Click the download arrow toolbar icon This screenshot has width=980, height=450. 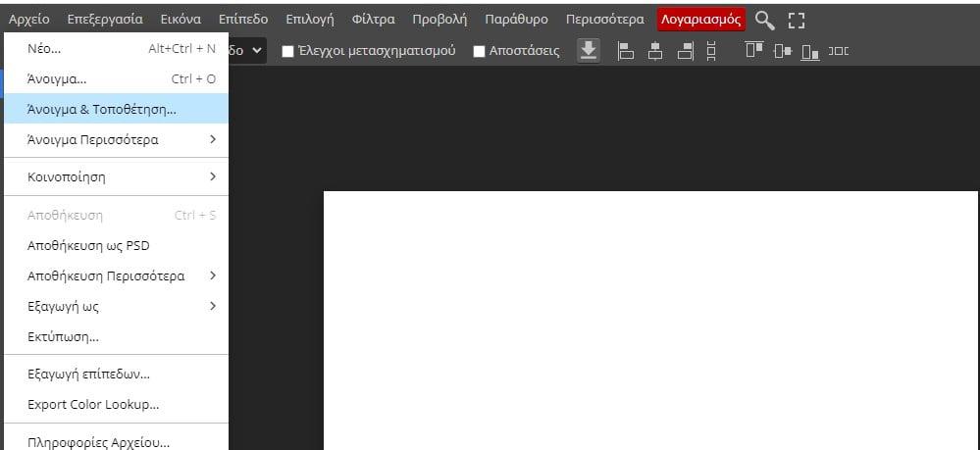[589, 51]
